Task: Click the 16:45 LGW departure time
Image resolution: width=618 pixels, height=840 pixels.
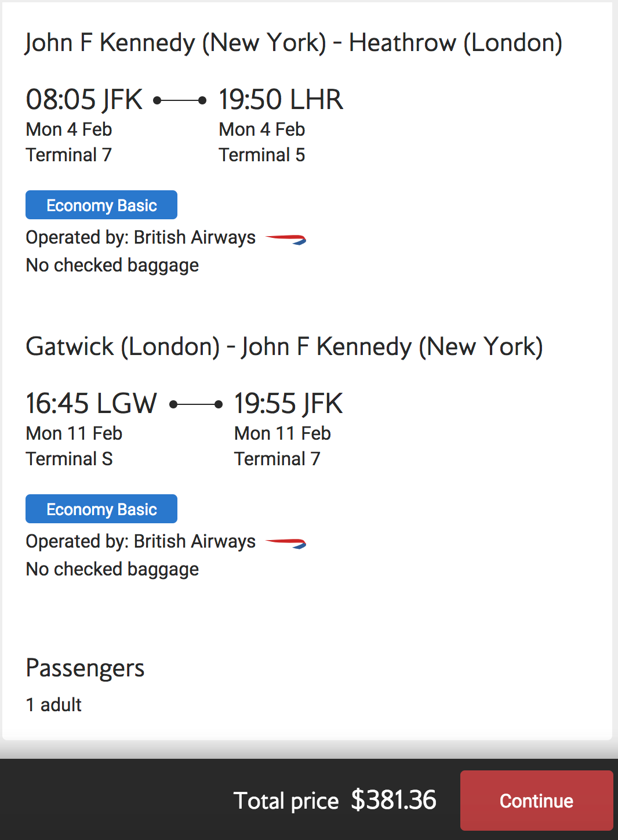Action: click(x=92, y=404)
